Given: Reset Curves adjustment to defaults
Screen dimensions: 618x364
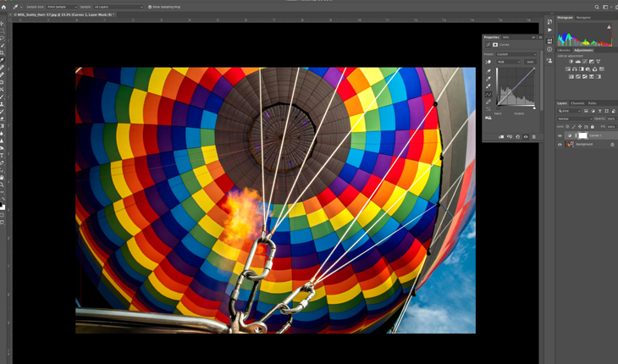Looking at the screenshot, I should tap(517, 136).
